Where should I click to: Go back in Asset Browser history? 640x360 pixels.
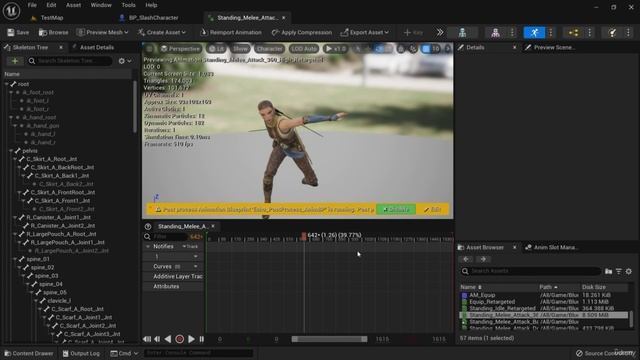pyautogui.click(x=466, y=259)
